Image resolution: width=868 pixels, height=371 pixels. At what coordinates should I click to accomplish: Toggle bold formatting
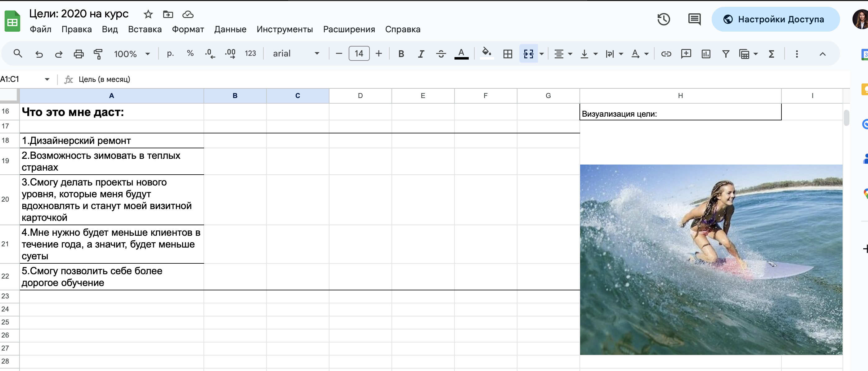pos(401,54)
